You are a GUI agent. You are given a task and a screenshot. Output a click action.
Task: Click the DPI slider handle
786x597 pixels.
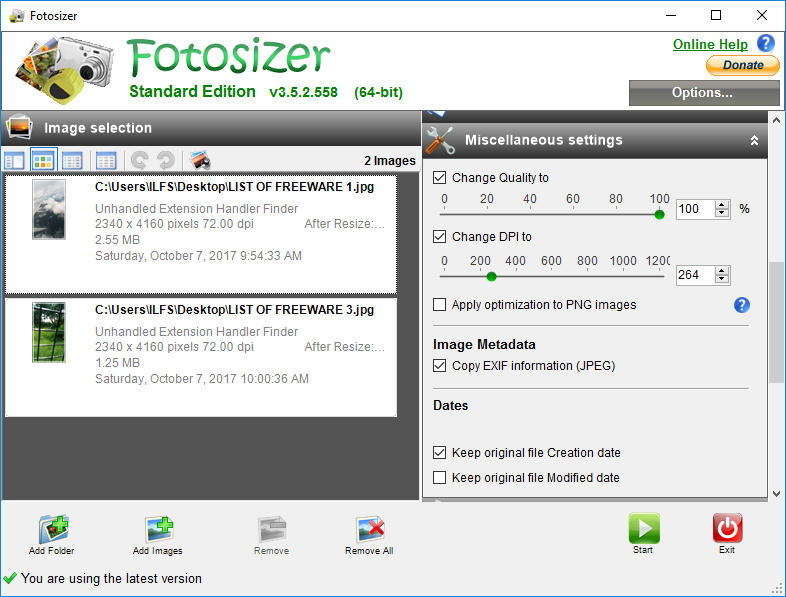[492, 276]
